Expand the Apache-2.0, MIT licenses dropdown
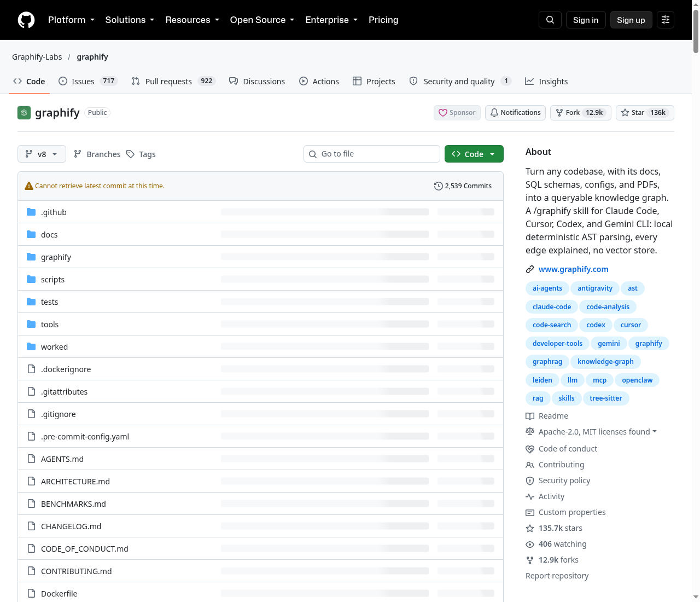Viewport: 700px width, 602px height. (x=597, y=432)
